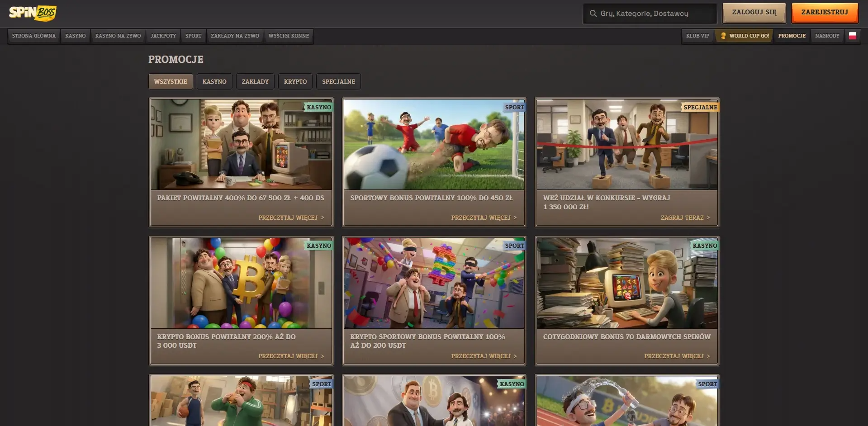
Task: Read more about SPORTOWY BONUS POWITALNY 100%
Action: (x=484, y=218)
